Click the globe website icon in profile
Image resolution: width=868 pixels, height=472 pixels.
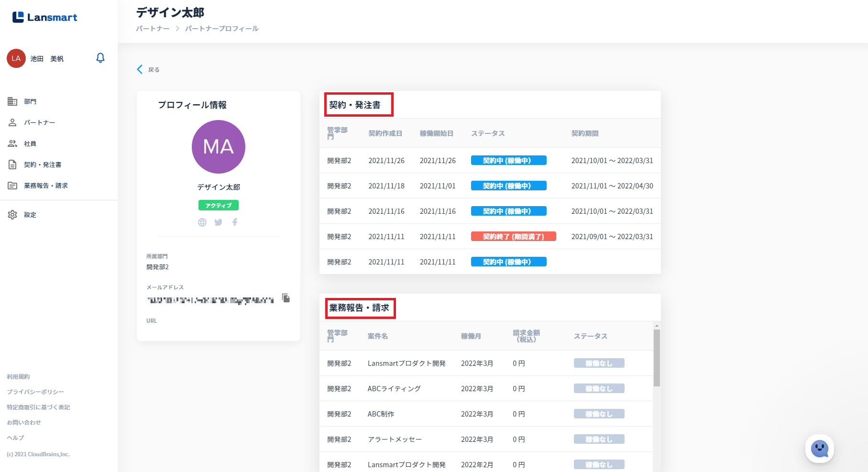[202, 222]
